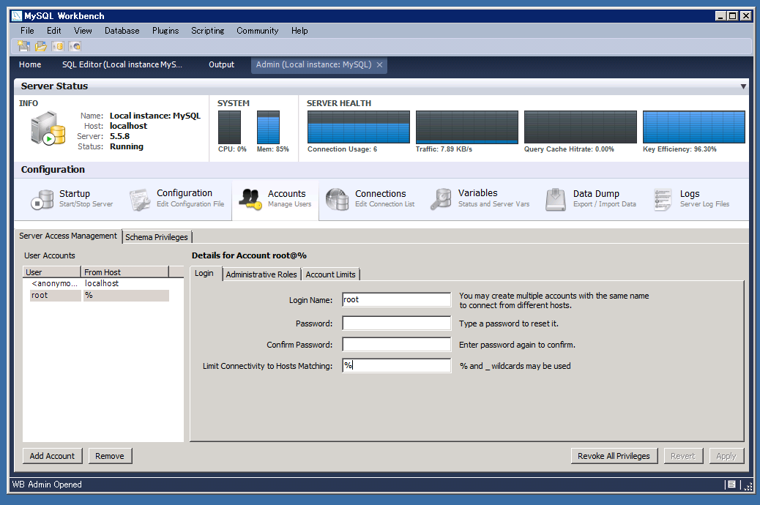
Task: Select the root user account row
Action: coord(100,296)
